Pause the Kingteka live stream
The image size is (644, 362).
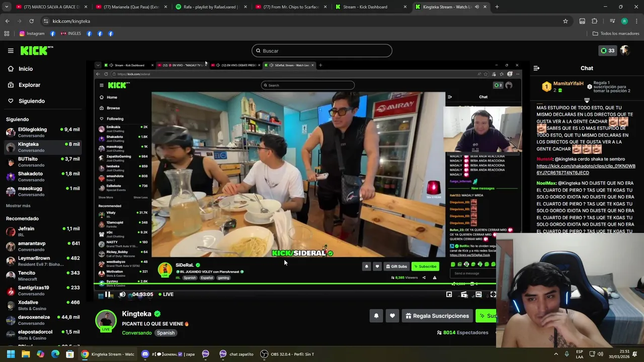pos(108,295)
